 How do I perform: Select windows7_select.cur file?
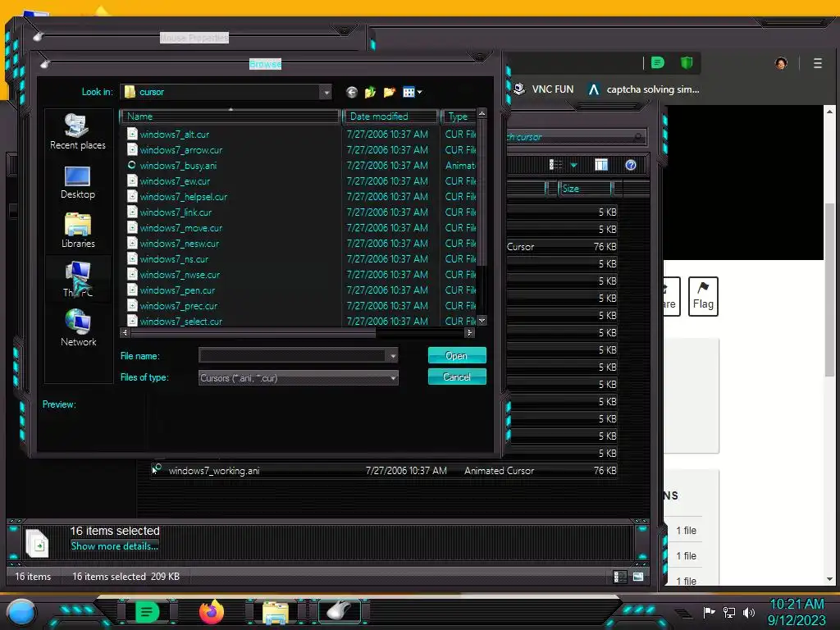[180, 321]
